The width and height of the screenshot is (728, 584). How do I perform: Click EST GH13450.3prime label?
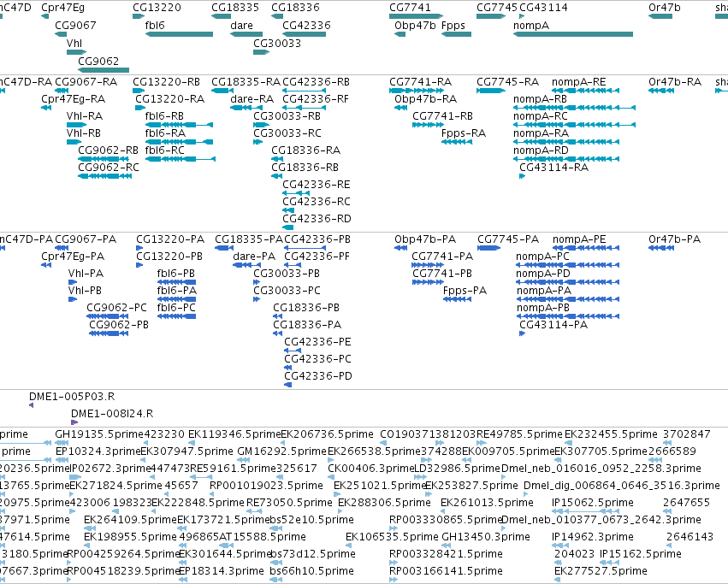click(486, 537)
